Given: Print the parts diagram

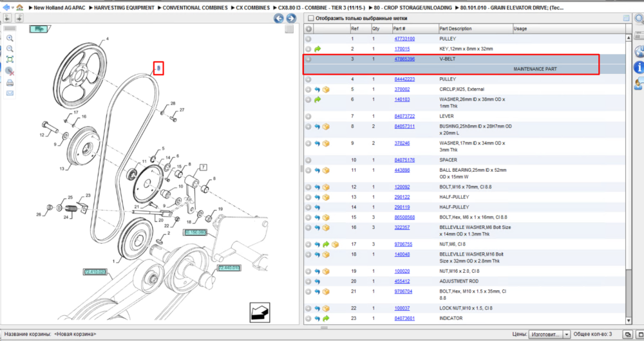Looking at the screenshot, I should (10, 82).
